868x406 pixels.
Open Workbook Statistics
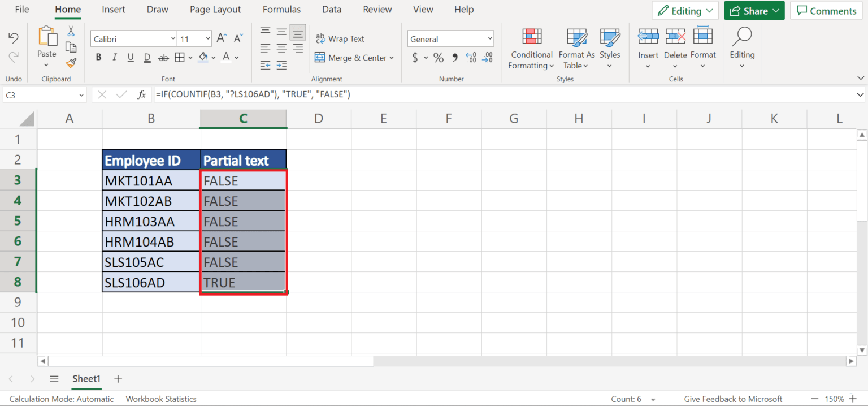[x=161, y=399]
